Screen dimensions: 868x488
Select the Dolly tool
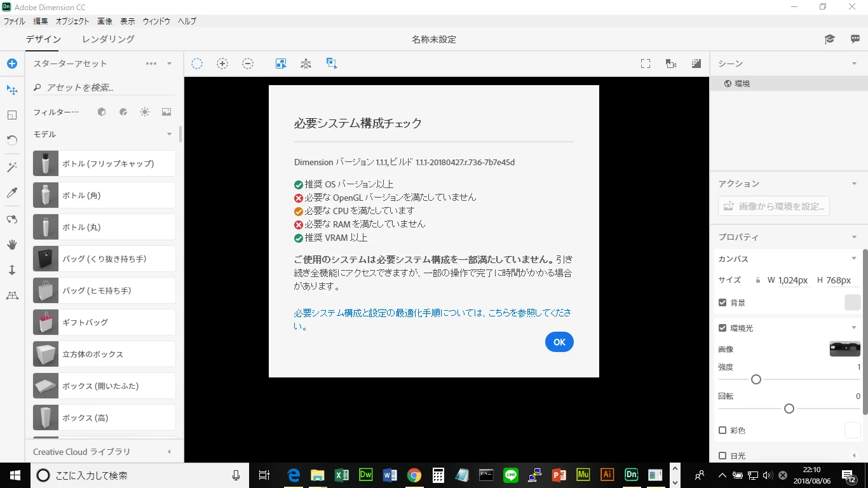pyautogui.click(x=12, y=270)
